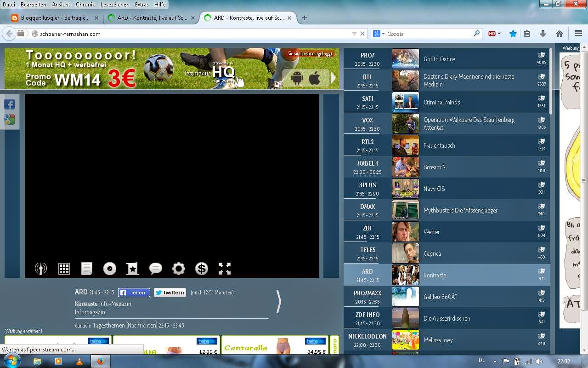Click the Werbung entfernen link

pos(23,331)
